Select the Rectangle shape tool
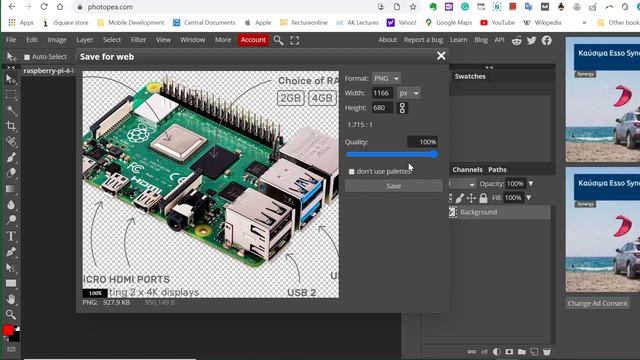This screenshot has height=360, width=640. click(11, 283)
